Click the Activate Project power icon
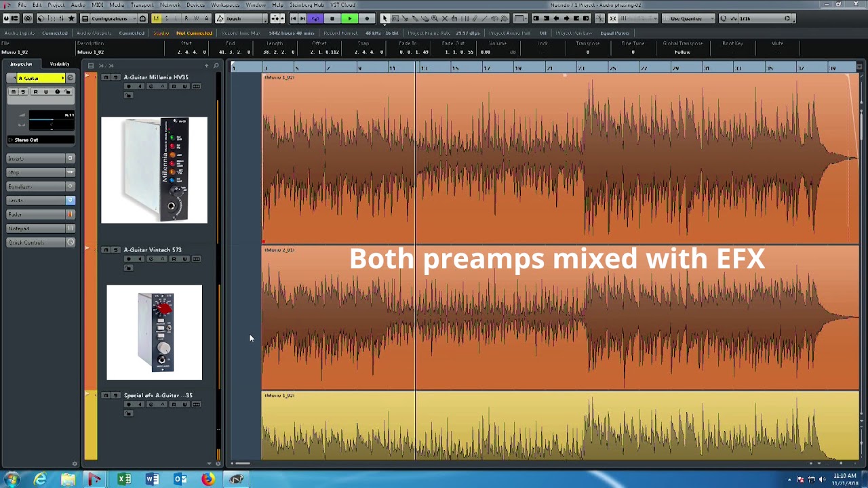 pyautogui.click(x=6, y=18)
